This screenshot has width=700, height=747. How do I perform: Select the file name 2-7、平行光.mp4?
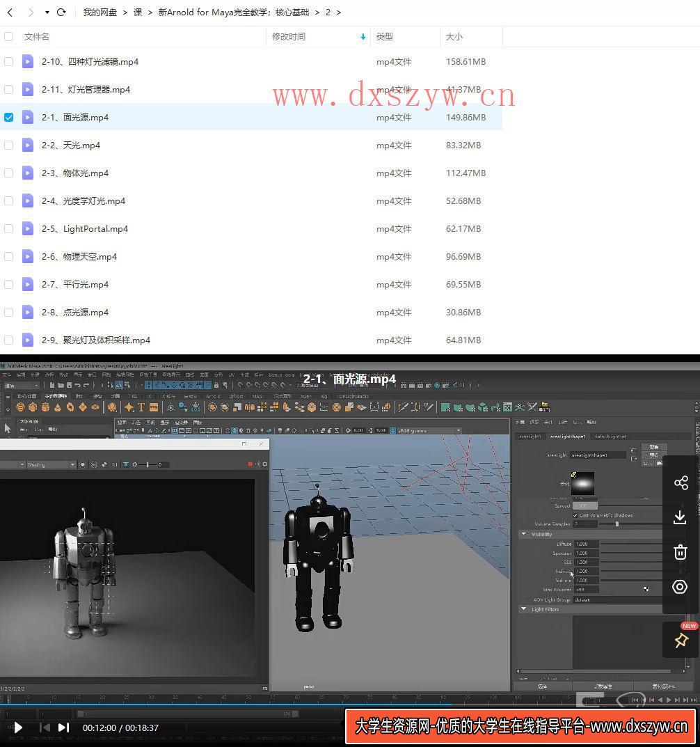coord(75,285)
